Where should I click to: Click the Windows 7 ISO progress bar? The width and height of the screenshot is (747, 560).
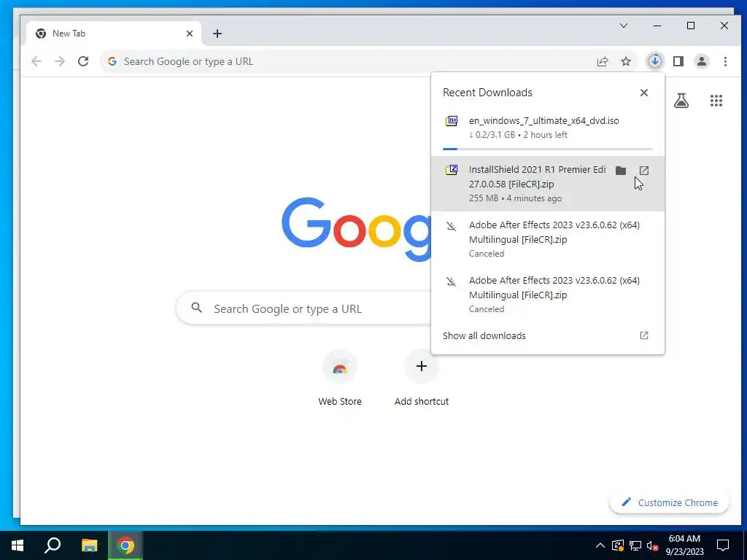(x=547, y=149)
